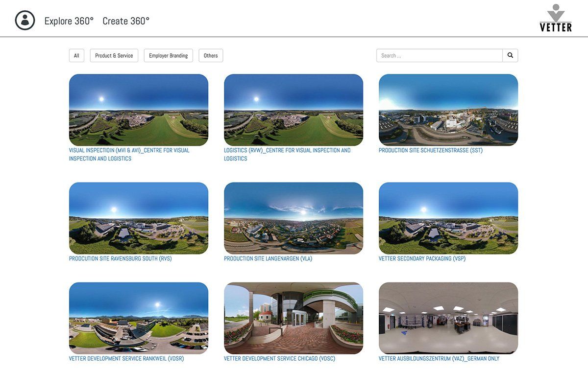Image resolution: width=588 pixels, height=371 pixels.
Task: Open Ausbildungszentrum (VAZ) panorama thumbnail
Action: 448,318
